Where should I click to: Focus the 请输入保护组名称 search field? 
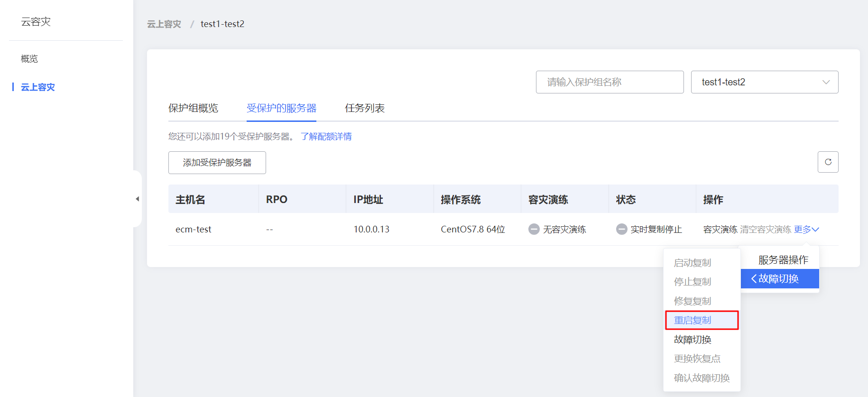[609, 82]
